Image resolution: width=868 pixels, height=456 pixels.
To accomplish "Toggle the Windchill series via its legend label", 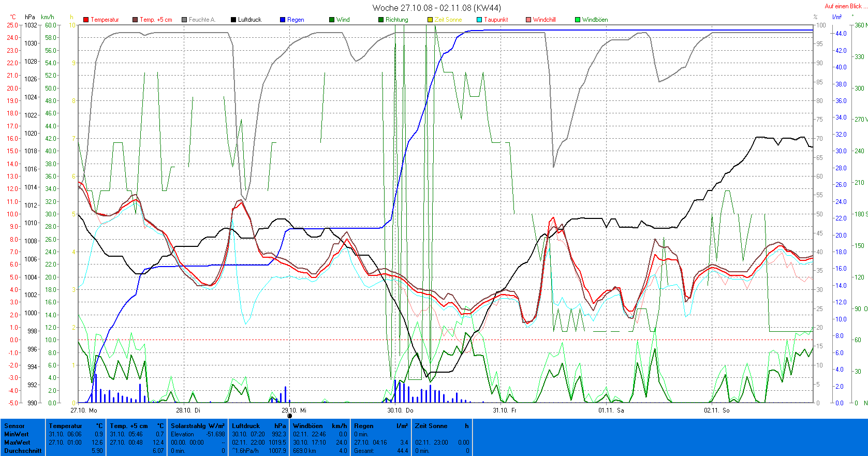I will pos(544,20).
